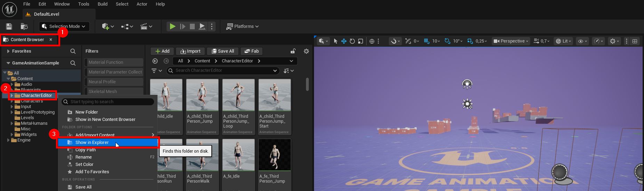Open the Fab button
Viewport: 644px width, 191px height.
(x=251, y=51)
